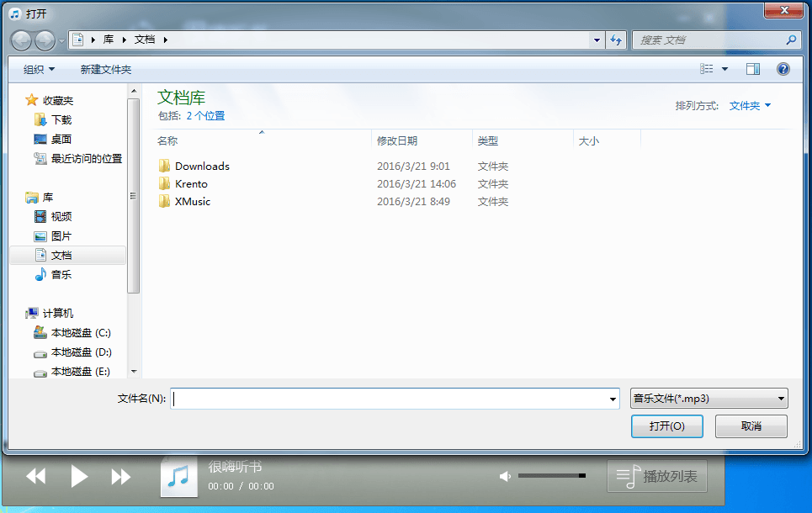Adjust the volume slider in player
This screenshot has height=513, width=812.
tap(551, 477)
